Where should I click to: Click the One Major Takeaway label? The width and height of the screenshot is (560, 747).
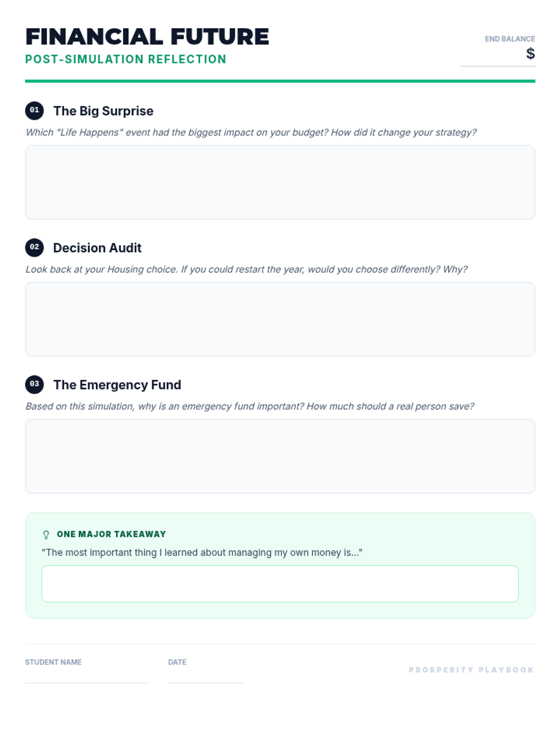click(111, 534)
